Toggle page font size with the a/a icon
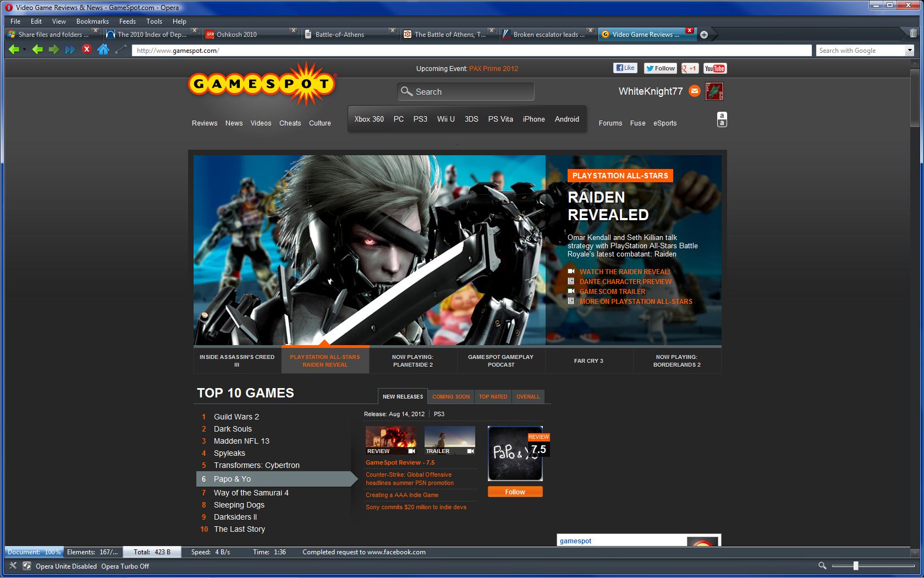Screen dimensions: 924x578 pos(722,119)
